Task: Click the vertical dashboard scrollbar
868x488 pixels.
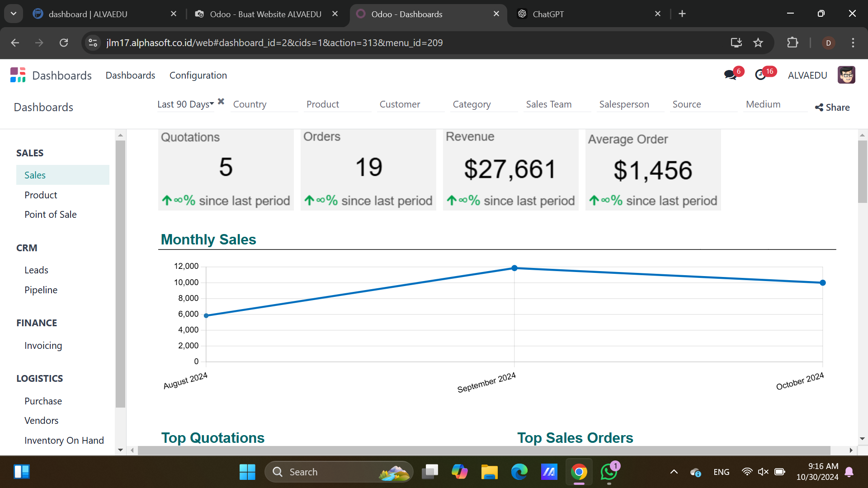Action: tap(862, 172)
